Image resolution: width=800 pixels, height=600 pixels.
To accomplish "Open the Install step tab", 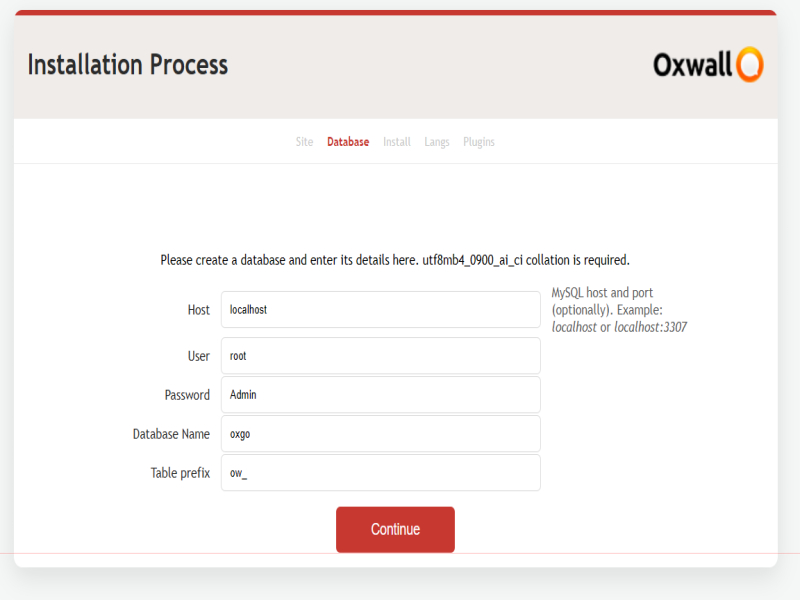I will 397,142.
